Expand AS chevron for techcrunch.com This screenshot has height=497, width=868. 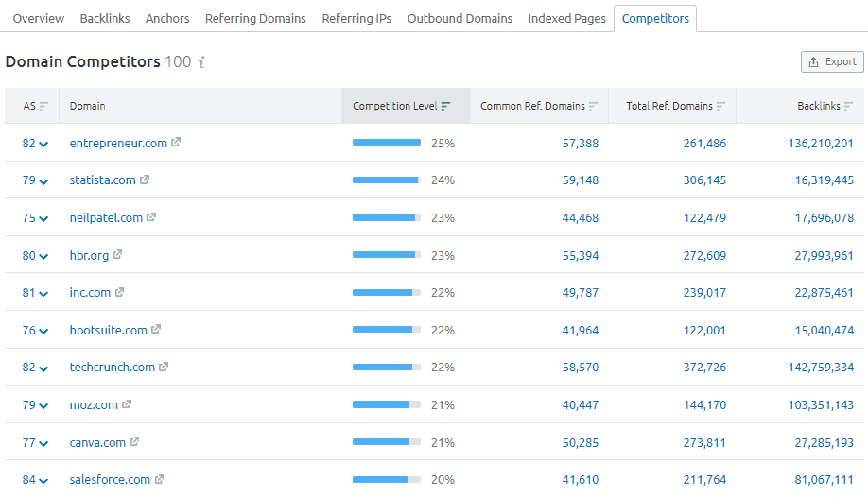(x=43, y=368)
